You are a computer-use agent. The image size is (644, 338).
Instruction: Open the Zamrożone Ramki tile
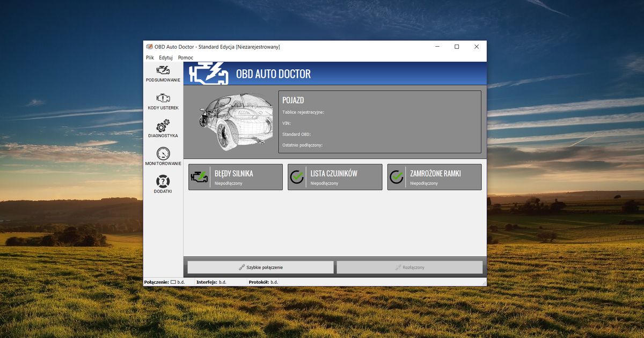[434, 177]
